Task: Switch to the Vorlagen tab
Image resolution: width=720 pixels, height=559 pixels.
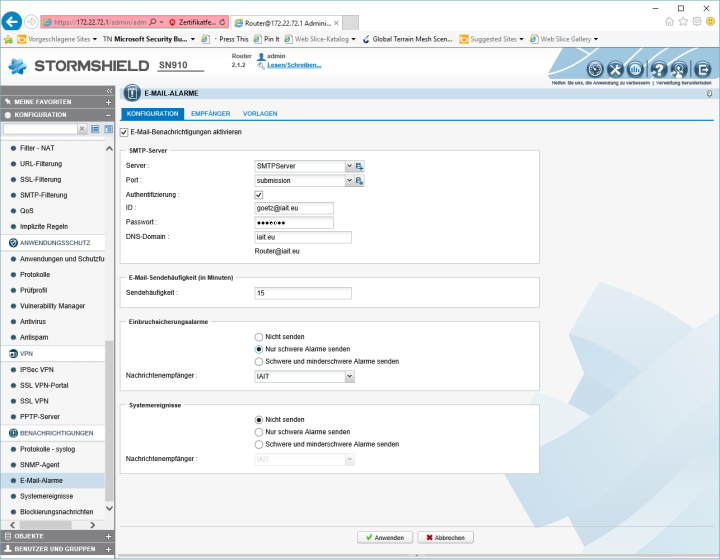Action: pyautogui.click(x=260, y=114)
